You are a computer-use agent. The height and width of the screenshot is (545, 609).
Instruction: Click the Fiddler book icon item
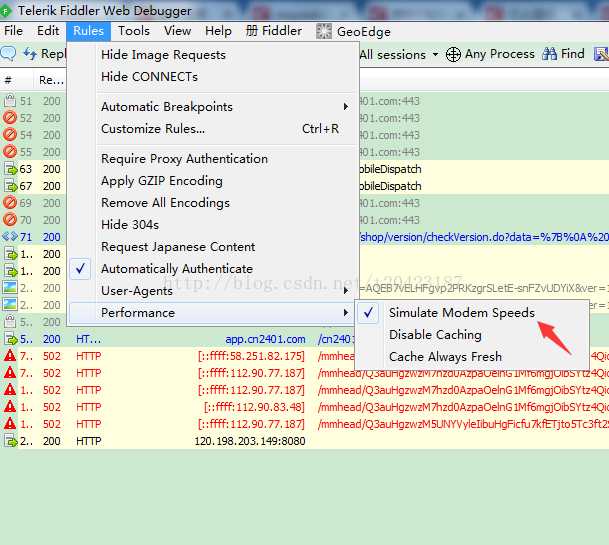[274, 31]
